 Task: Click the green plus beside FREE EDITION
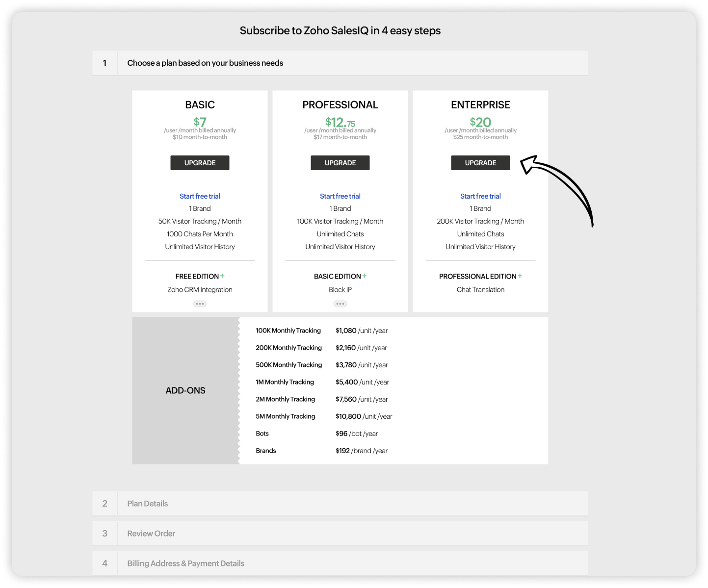[222, 276]
